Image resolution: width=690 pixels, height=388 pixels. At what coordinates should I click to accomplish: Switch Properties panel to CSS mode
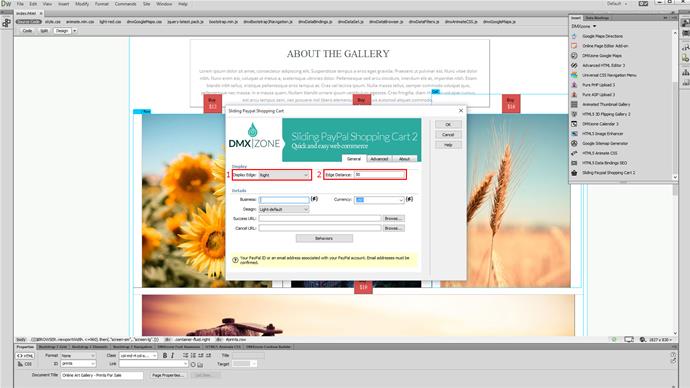click(25, 364)
